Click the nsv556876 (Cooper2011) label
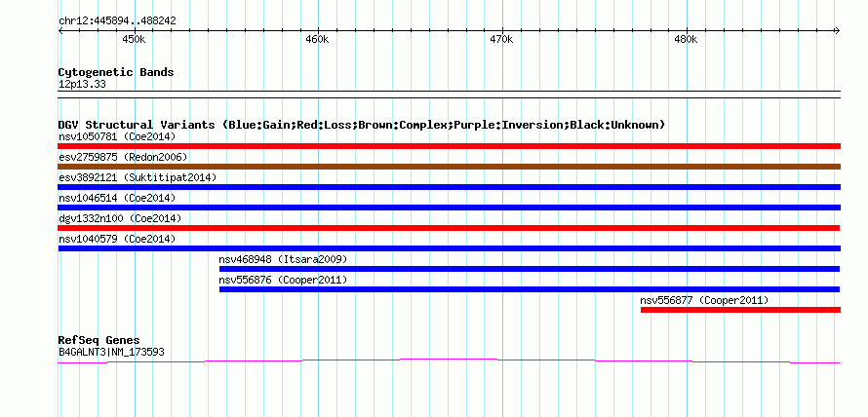Image resolution: width=868 pixels, height=417 pixels. tap(283, 280)
